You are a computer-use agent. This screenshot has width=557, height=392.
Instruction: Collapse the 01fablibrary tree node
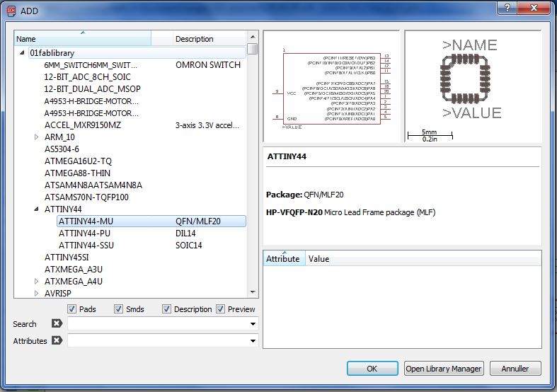22,53
